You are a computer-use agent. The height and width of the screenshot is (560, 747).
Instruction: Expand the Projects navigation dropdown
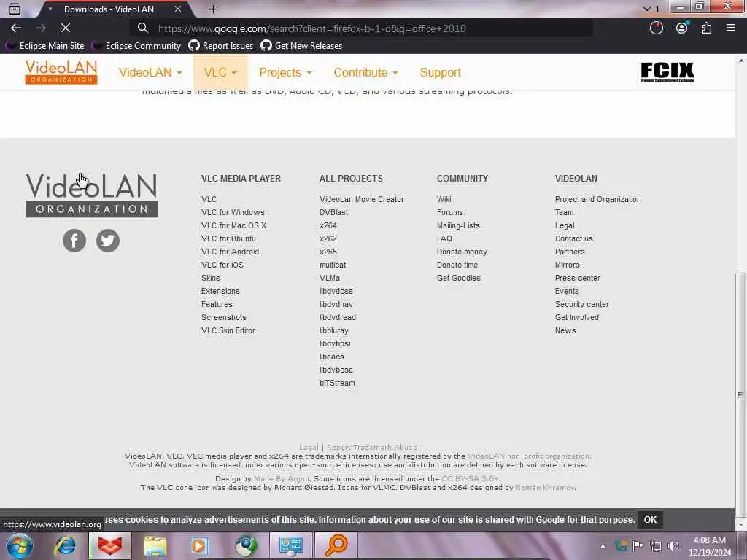(x=285, y=72)
